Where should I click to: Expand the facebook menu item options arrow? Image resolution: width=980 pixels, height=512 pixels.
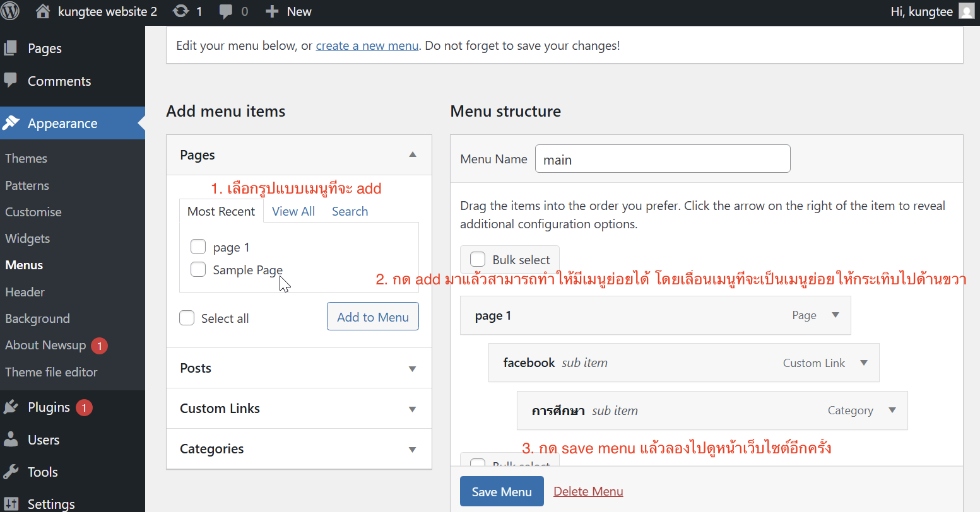(x=864, y=363)
